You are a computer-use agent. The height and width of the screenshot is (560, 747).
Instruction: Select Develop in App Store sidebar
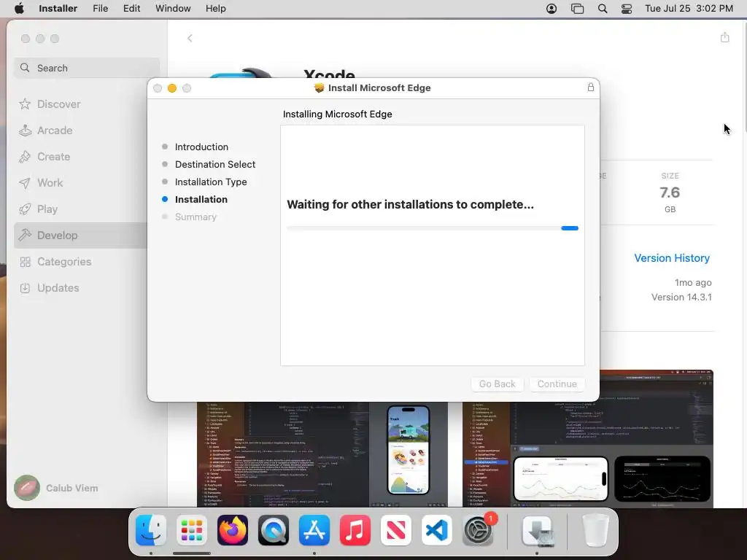82,236
